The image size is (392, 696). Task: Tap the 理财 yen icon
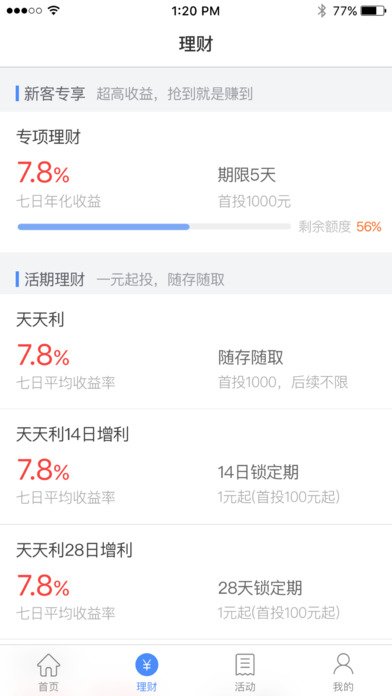[x=147, y=665]
